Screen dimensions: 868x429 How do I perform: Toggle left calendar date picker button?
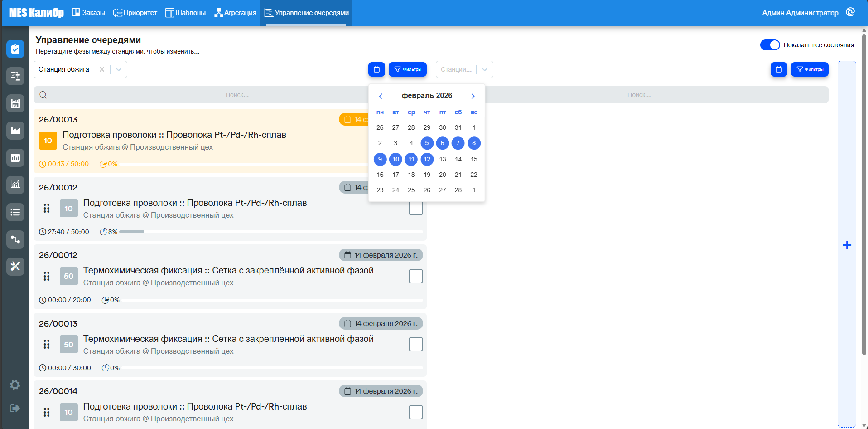tap(376, 69)
